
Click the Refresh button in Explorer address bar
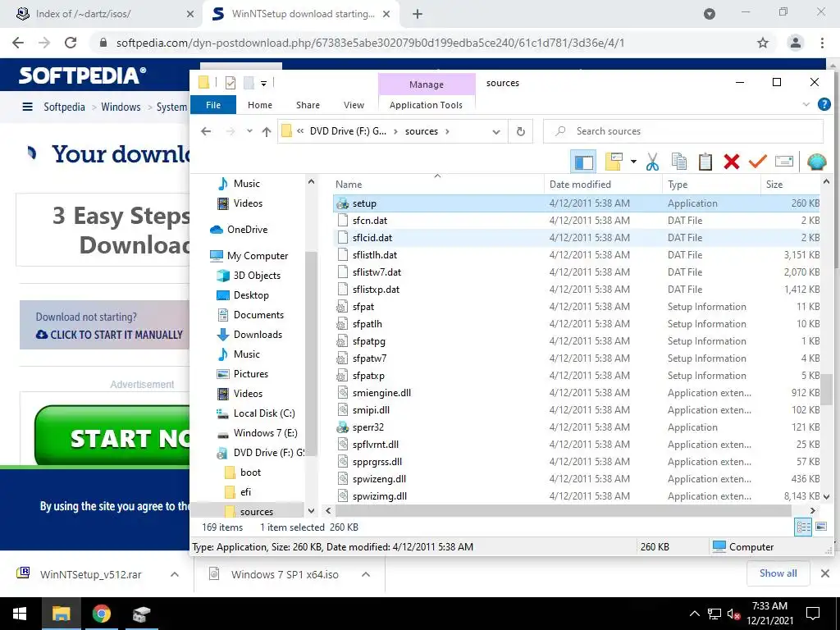[520, 132]
